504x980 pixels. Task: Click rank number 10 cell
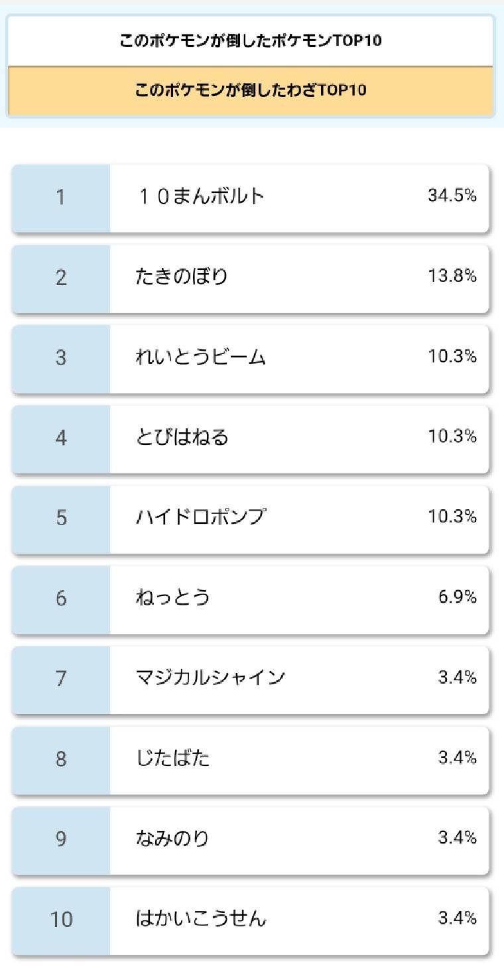coord(61,921)
